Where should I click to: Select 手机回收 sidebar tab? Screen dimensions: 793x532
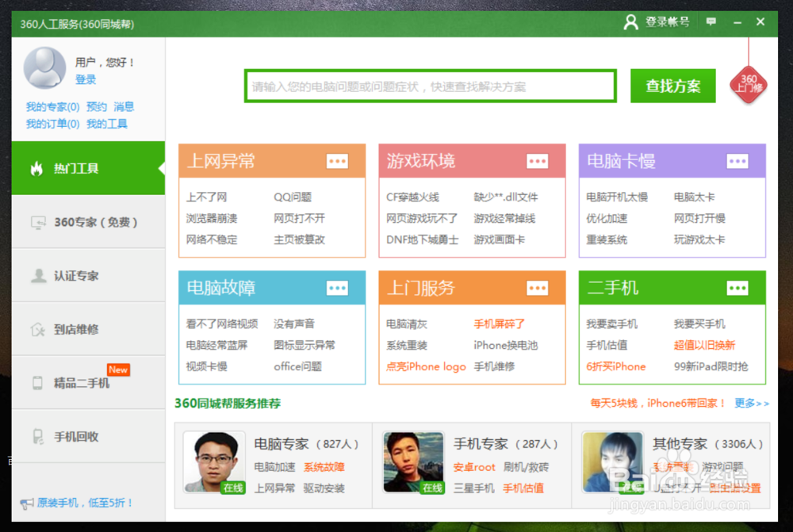[89, 436]
